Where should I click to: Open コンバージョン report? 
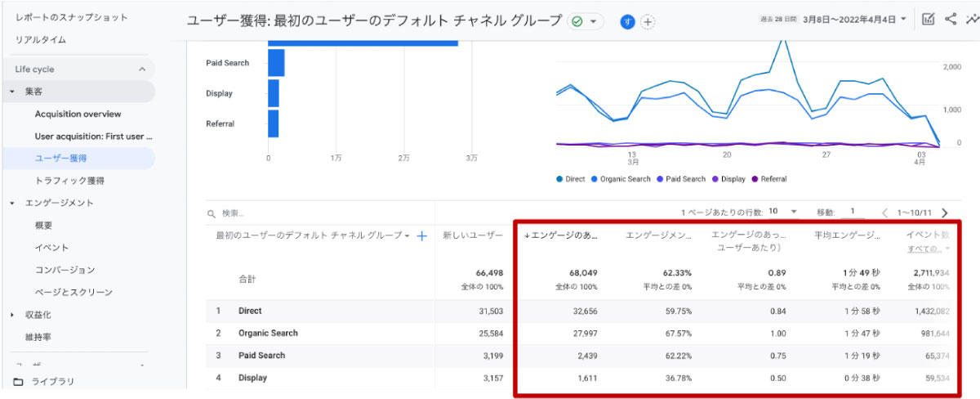pyautogui.click(x=65, y=270)
